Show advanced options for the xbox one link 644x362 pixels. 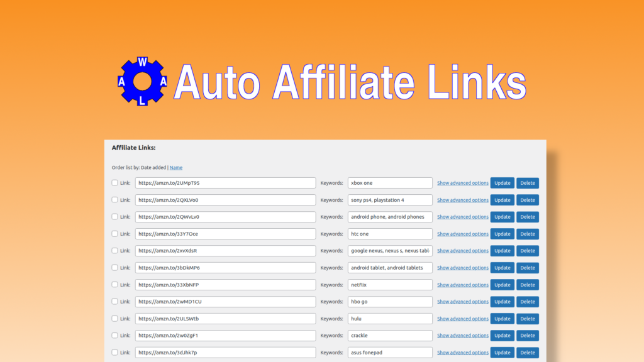tap(462, 183)
